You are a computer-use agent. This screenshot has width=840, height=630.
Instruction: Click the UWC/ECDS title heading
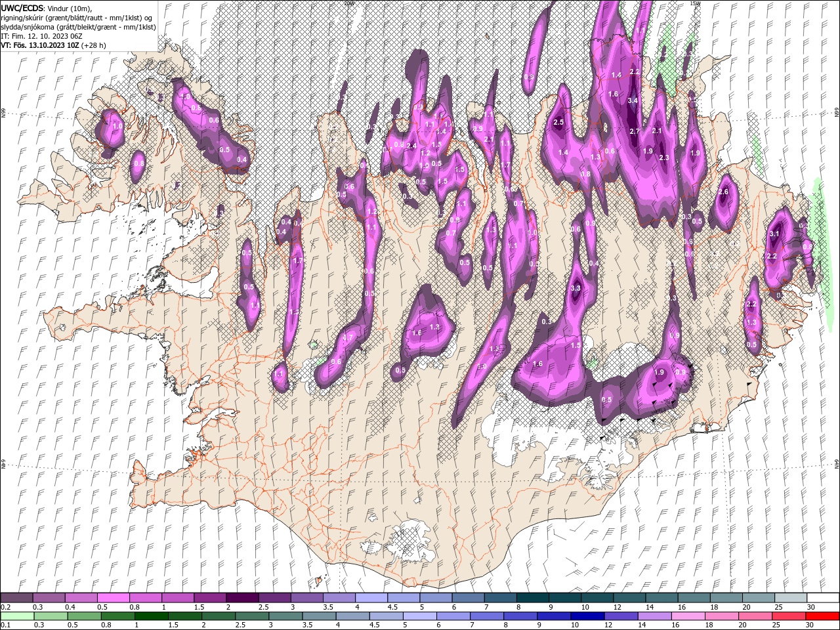click(22, 8)
